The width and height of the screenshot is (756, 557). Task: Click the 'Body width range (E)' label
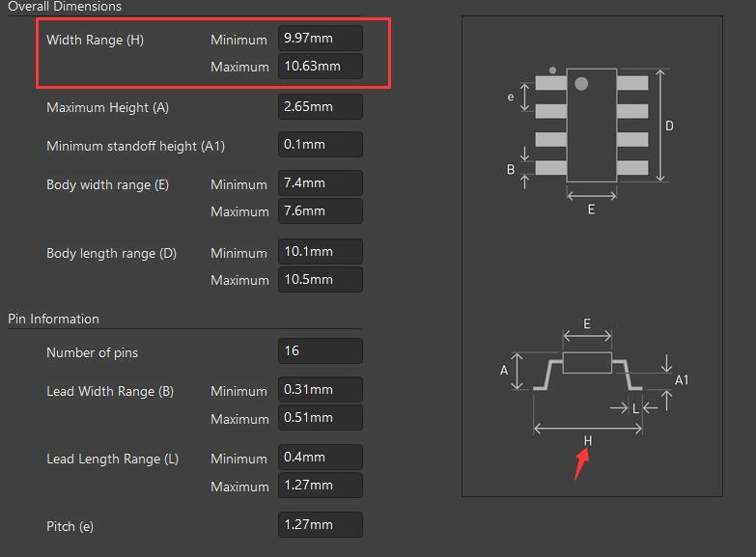(107, 184)
